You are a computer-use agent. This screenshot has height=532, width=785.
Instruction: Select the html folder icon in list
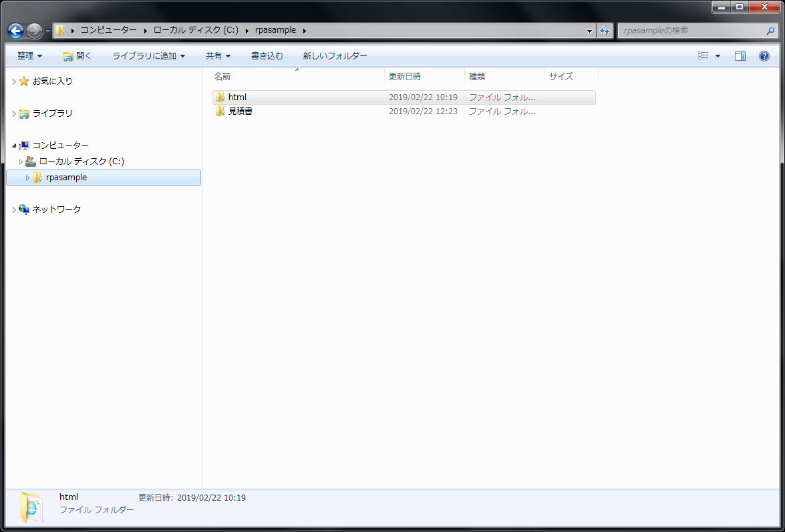(220, 97)
